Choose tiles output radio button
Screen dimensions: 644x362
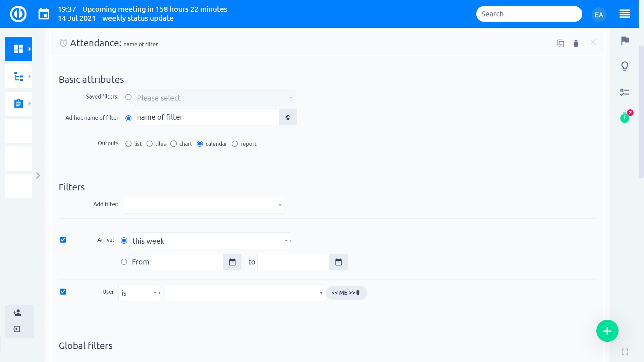click(150, 144)
